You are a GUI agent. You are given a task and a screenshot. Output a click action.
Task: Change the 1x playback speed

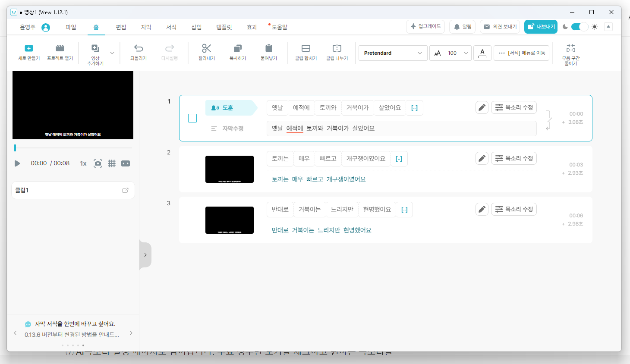tap(83, 163)
